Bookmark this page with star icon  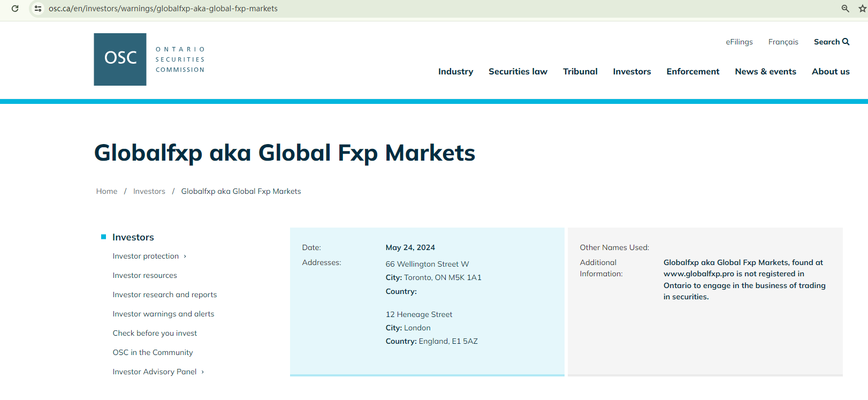click(x=862, y=9)
